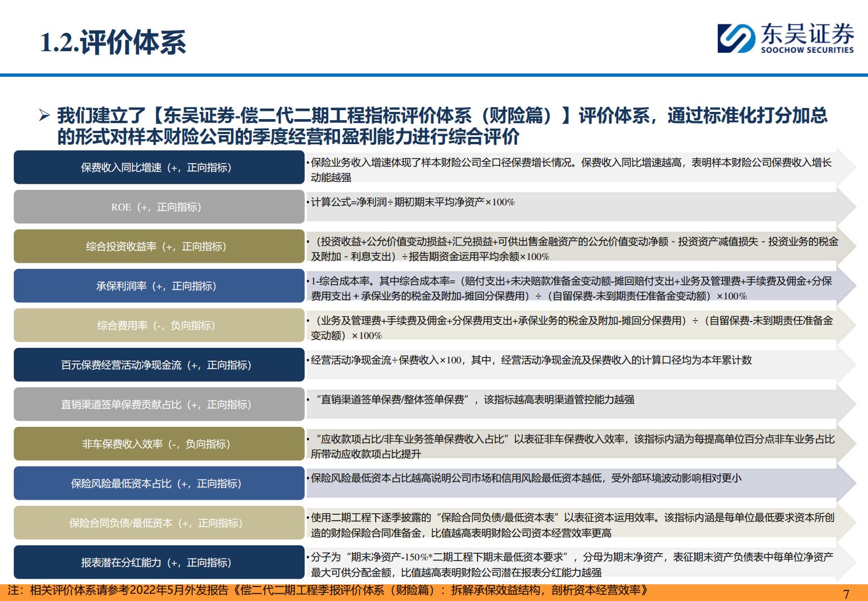Click text starting 分子为"期末净资产-150%

572,565
